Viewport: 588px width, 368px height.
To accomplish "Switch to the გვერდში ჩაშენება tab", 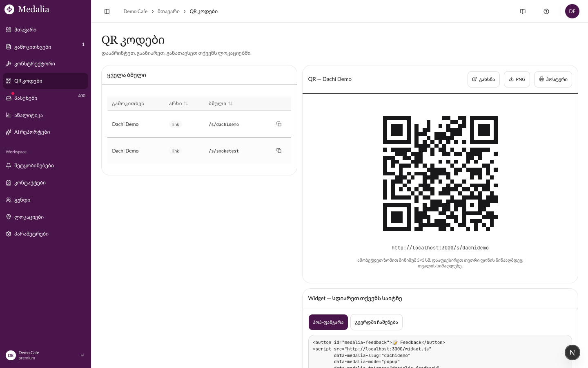I will pyautogui.click(x=376, y=322).
